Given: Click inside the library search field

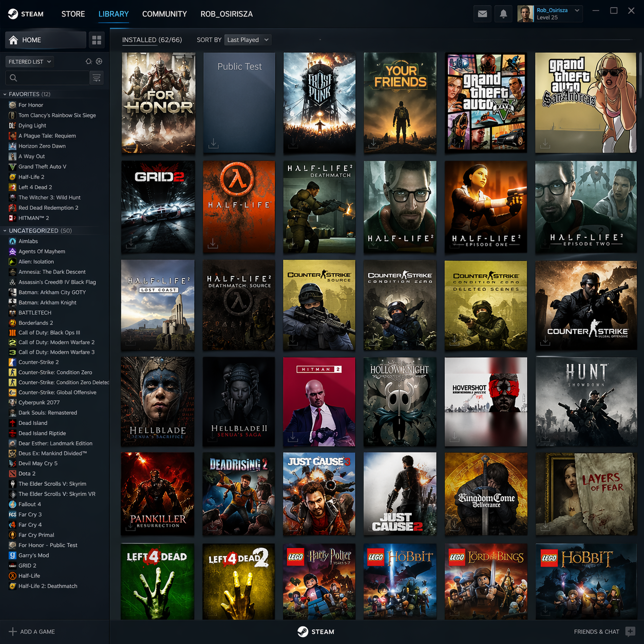Looking at the screenshot, I should point(49,78).
